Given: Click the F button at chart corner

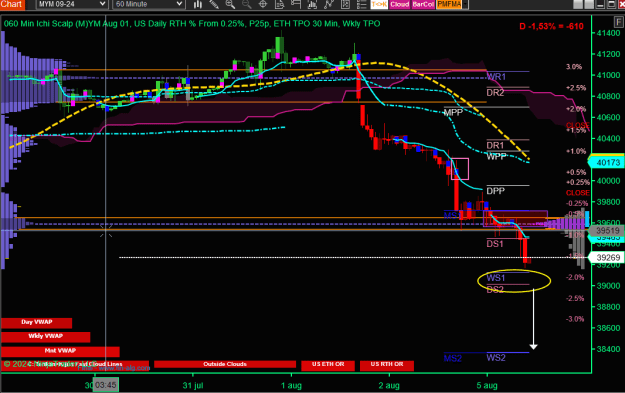Looking at the screenshot, I should coord(619,22).
